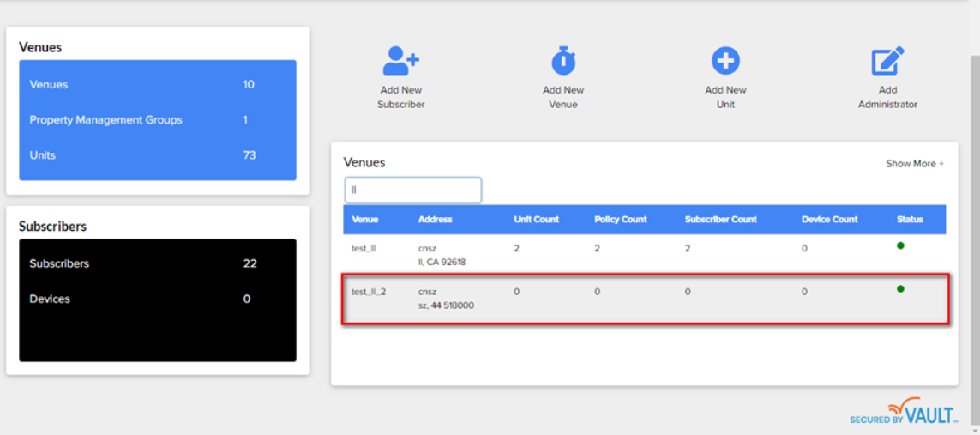980x435 pixels.
Task: Open Devices row in Subscribers panel
Action: point(50,299)
